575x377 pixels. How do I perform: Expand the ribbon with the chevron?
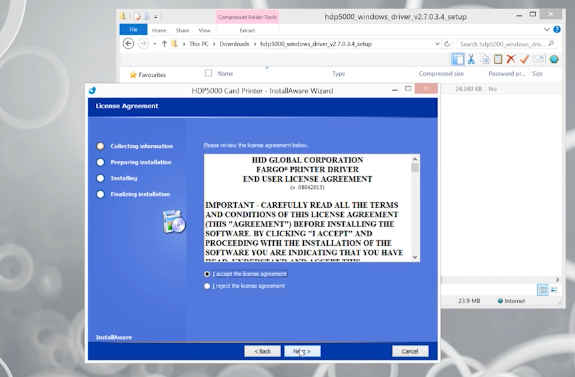point(547,29)
